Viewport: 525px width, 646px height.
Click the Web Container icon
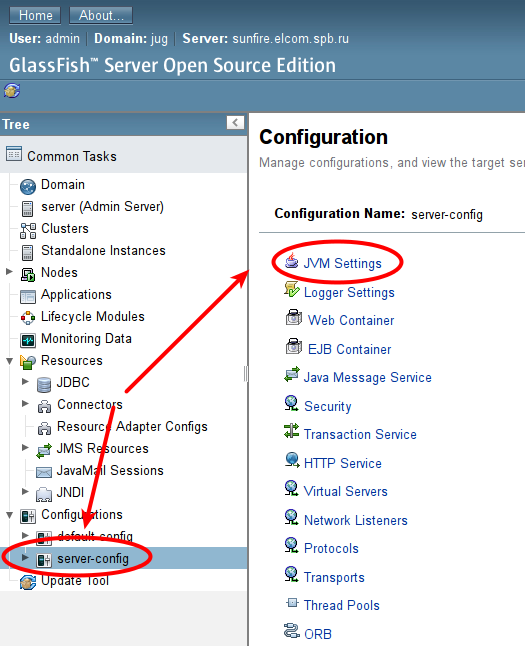294,317
